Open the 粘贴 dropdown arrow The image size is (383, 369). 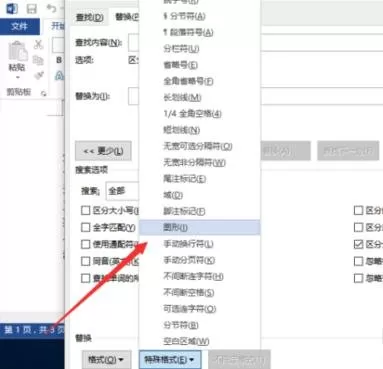click(x=17, y=77)
